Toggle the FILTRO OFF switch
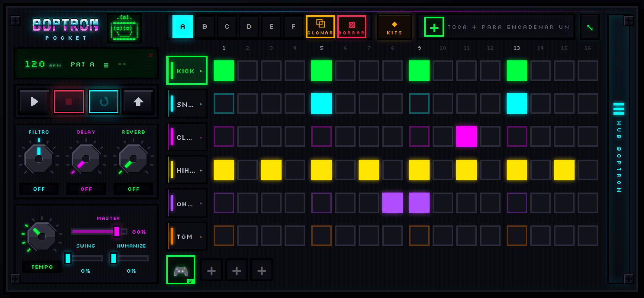644x298 pixels. pyautogui.click(x=39, y=189)
